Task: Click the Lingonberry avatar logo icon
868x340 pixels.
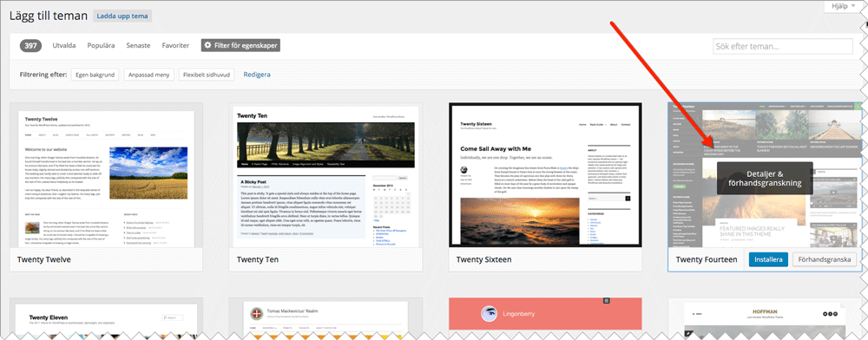Action: pos(489,313)
